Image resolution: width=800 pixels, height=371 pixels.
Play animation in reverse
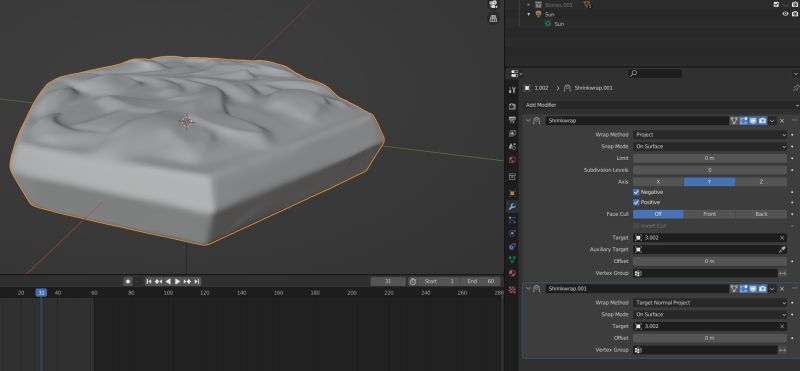168,281
